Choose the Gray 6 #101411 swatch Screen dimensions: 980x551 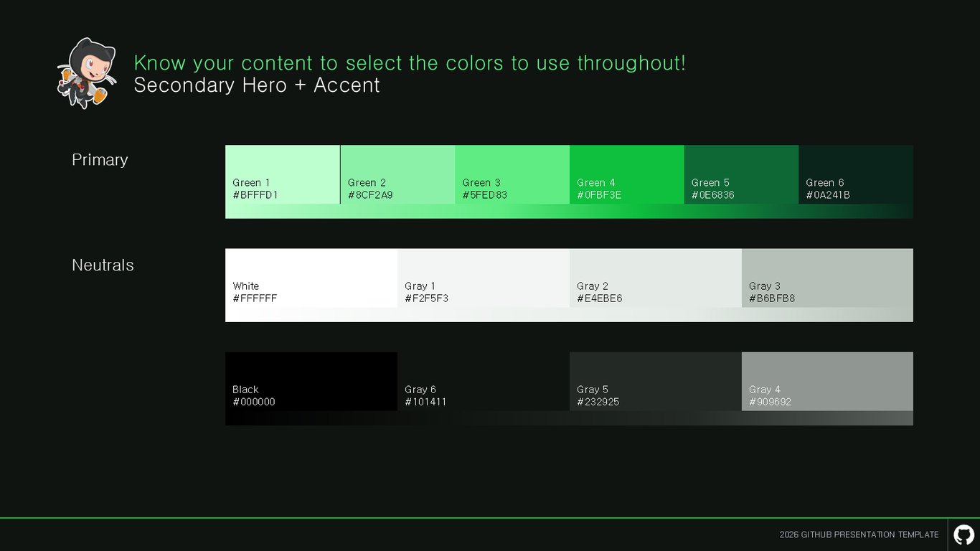click(484, 381)
